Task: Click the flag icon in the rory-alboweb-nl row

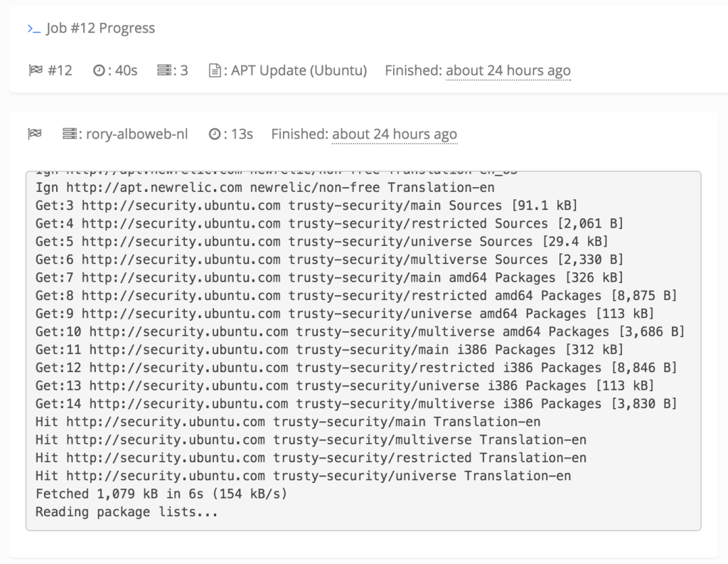Action: pyautogui.click(x=33, y=134)
